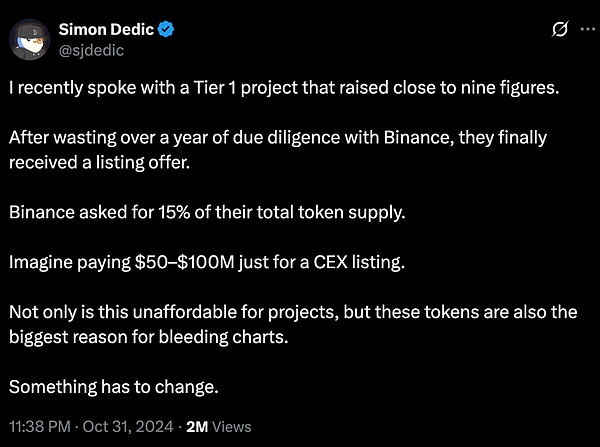Click the words 'total token supply'
The image size is (600, 447).
331,212
